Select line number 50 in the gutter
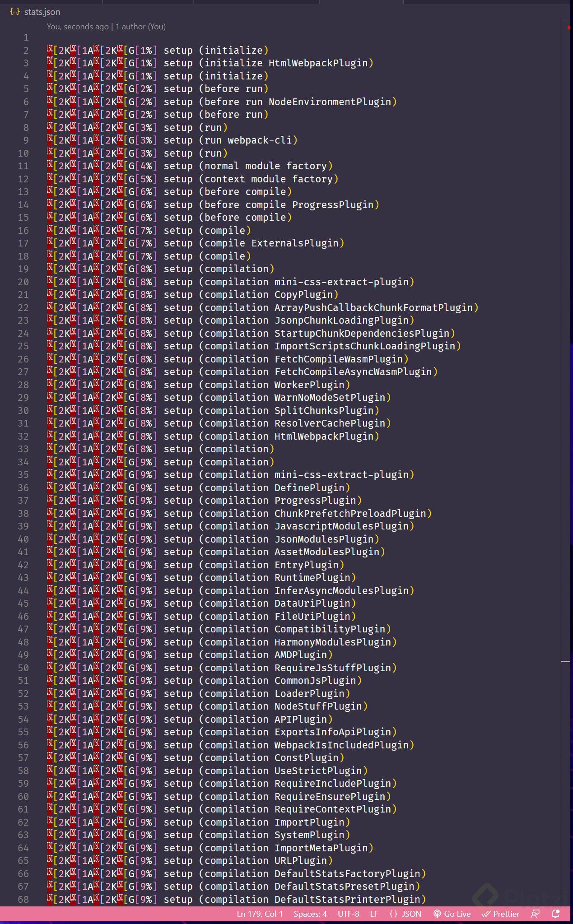573x924 pixels. [x=23, y=668]
